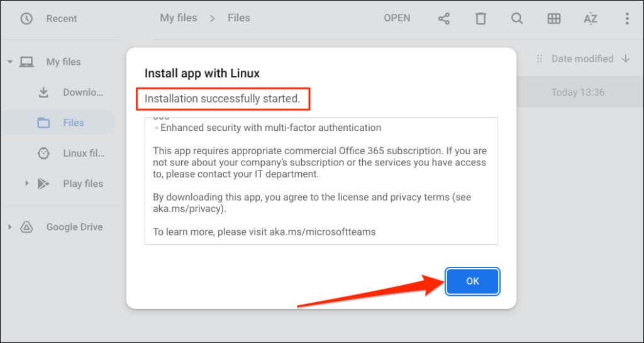
Task: Select the file row dated Today 13:36
Action: click(579, 92)
